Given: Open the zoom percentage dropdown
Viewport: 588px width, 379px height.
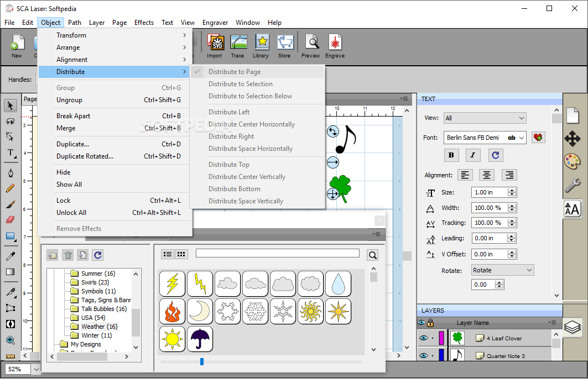Looking at the screenshot, I should click(x=35, y=369).
